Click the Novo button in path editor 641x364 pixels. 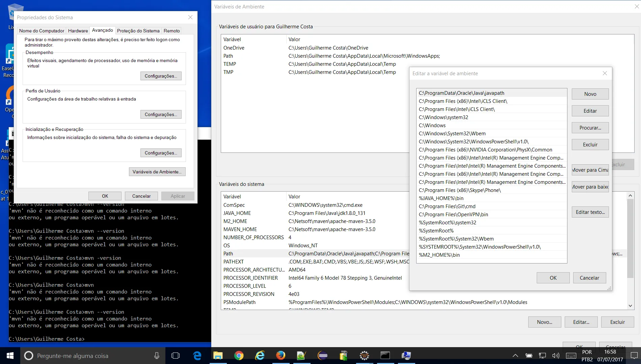coord(590,94)
